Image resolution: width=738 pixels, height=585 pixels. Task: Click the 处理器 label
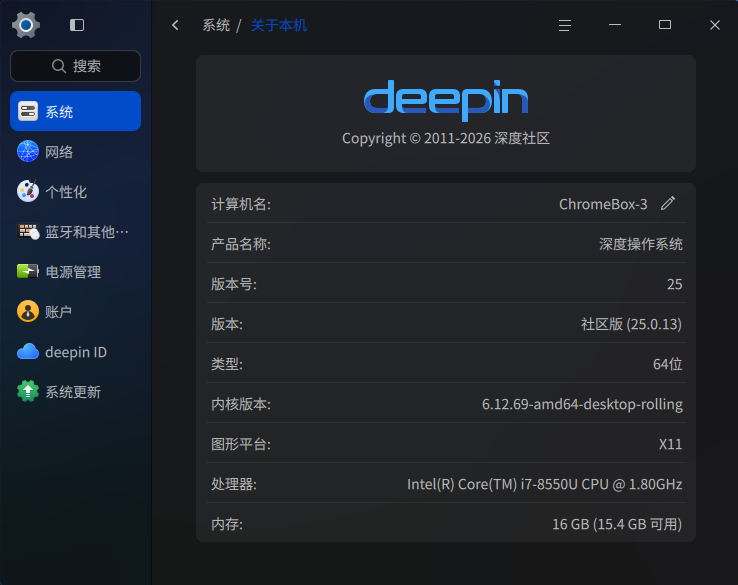pos(234,484)
